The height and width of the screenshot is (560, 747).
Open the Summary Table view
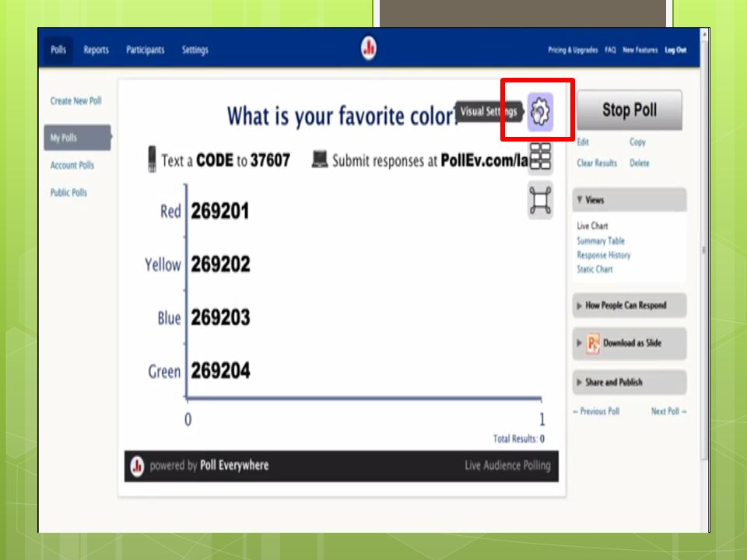point(600,240)
